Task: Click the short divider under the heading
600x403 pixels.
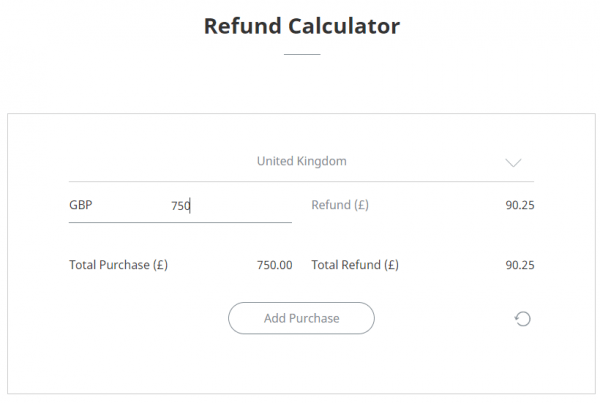Action: [x=301, y=54]
